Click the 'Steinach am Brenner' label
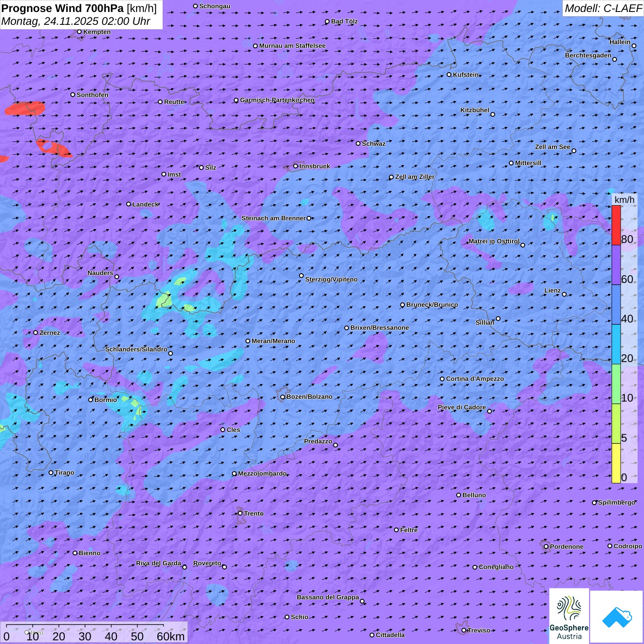This screenshot has height=644, width=644. pyautogui.click(x=274, y=218)
